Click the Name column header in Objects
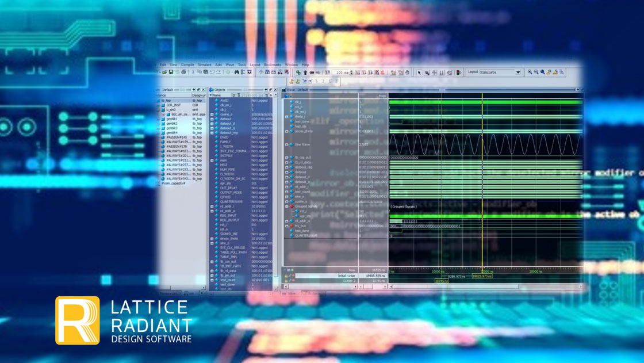The height and width of the screenshot is (363, 644). click(x=218, y=95)
